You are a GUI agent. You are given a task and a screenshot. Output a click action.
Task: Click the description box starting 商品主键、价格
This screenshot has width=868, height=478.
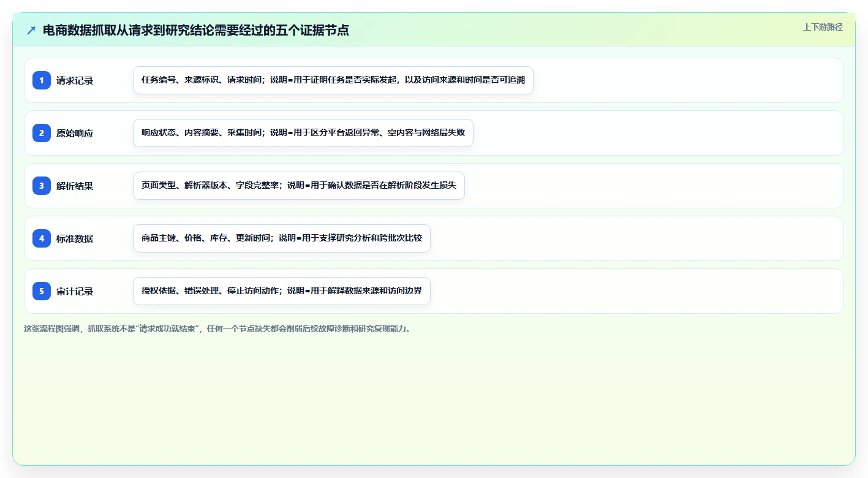(282, 238)
